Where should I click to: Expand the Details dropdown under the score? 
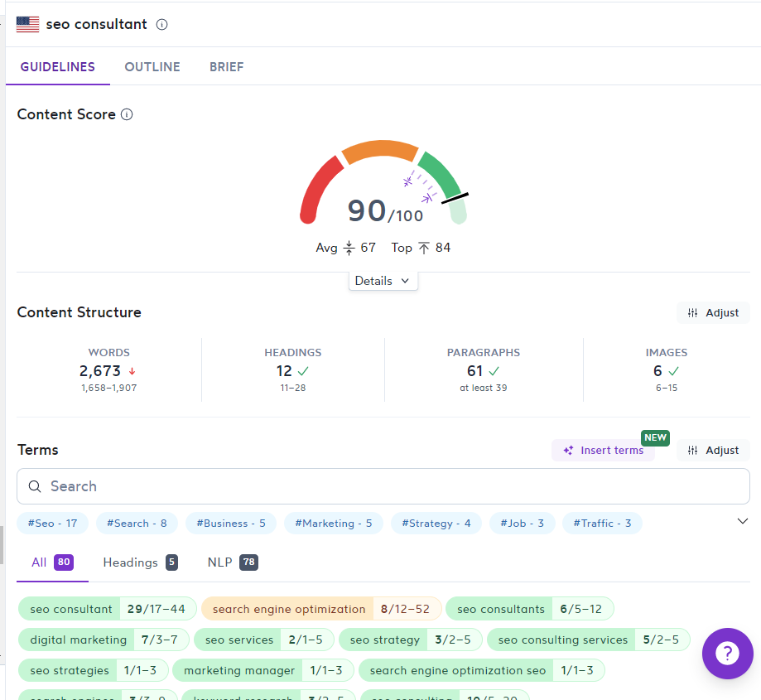coord(383,281)
